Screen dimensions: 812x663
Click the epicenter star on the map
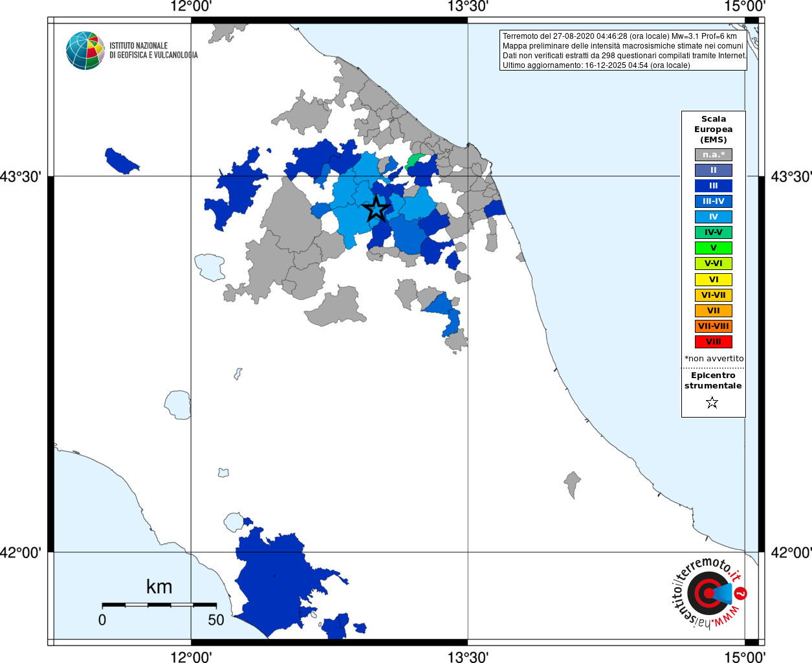(x=377, y=209)
